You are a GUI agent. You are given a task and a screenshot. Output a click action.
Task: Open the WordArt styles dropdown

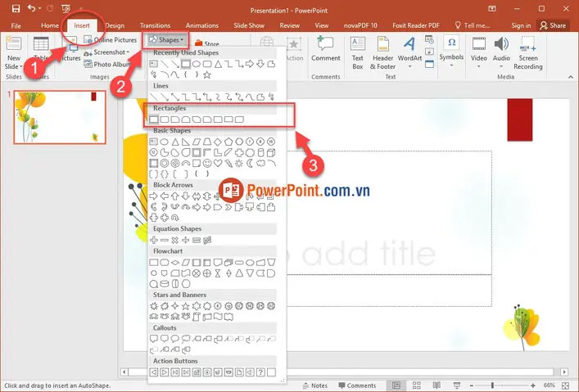coord(409,67)
